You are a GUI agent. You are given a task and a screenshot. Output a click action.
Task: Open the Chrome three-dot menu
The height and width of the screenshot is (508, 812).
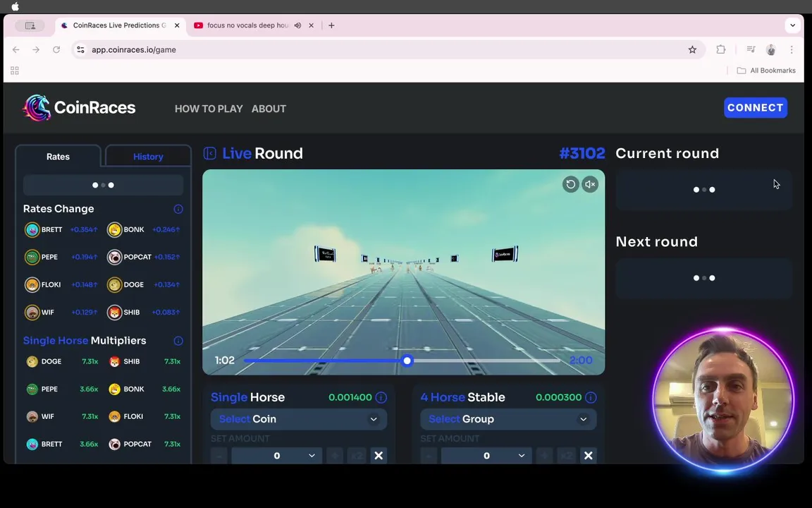(792, 50)
